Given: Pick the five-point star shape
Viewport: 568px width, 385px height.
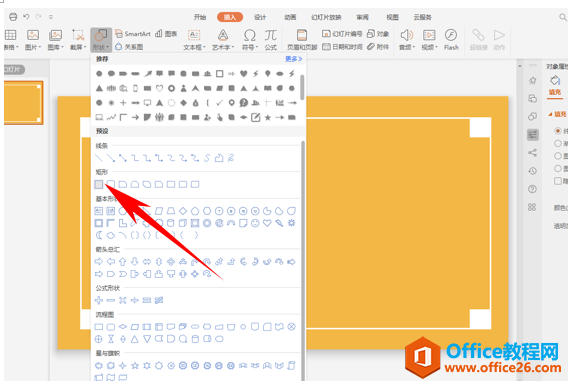Looking at the screenshot, I should (x=135, y=365).
